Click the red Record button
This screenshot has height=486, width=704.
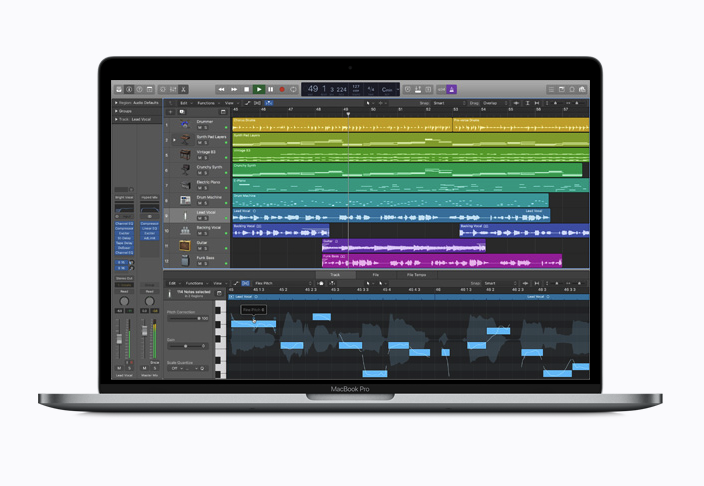click(282, 90)
